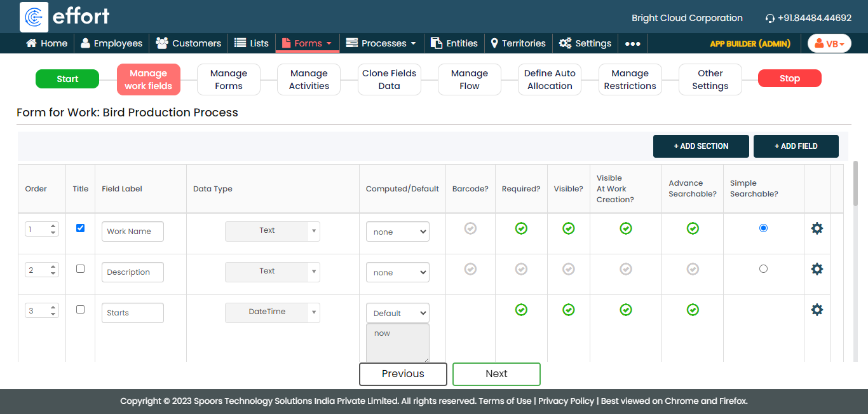Expand the VB user account dropdown
The height and width of the screenshot is (414, 868).
[829, 43]
